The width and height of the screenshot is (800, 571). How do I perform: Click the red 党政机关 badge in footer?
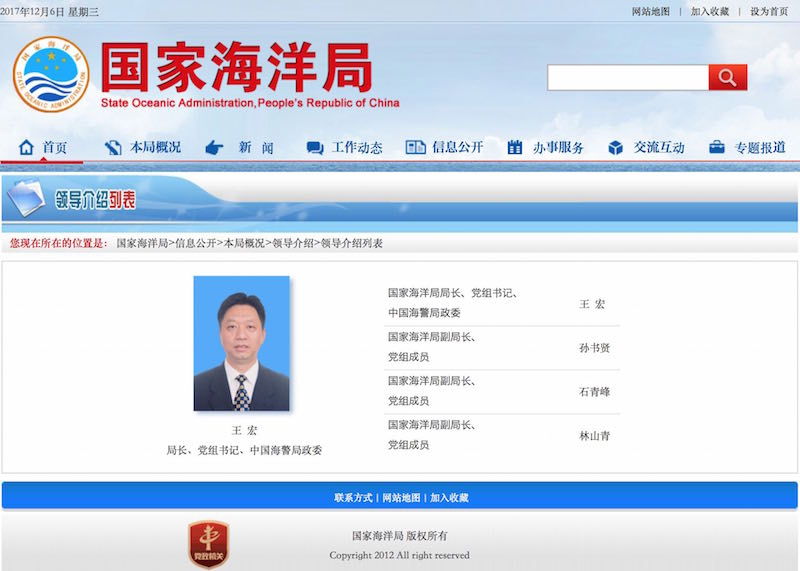pyautogui.click(x=208, y=544)
